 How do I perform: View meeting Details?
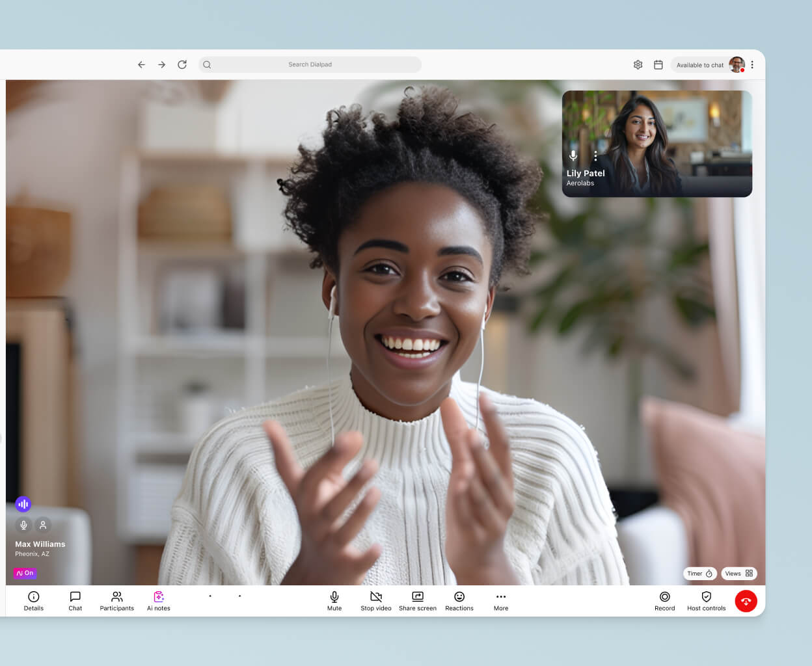point(33,600)
